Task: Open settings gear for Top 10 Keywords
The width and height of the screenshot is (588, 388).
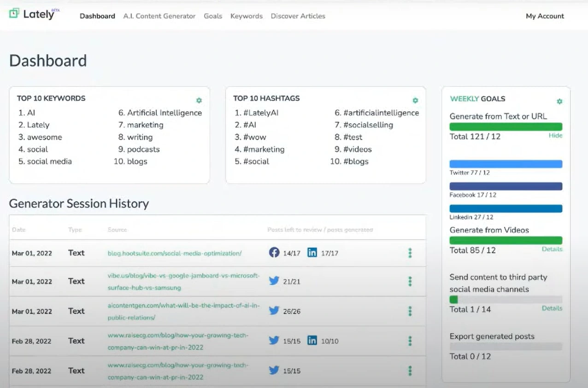Action: pyautogui.click(x=199, y=100)
